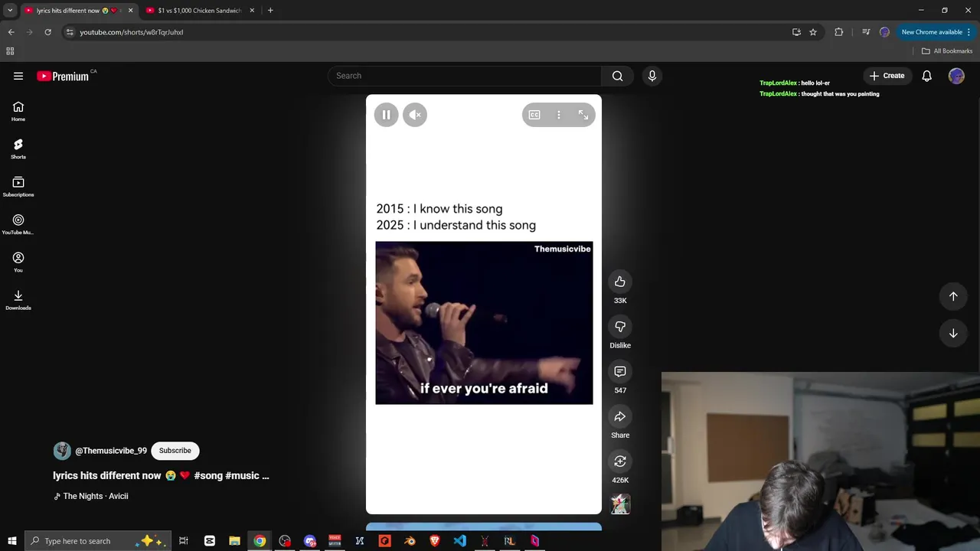Open the Windows Start menu
Screen dimensions: 980x551
(x=12, y=541)
